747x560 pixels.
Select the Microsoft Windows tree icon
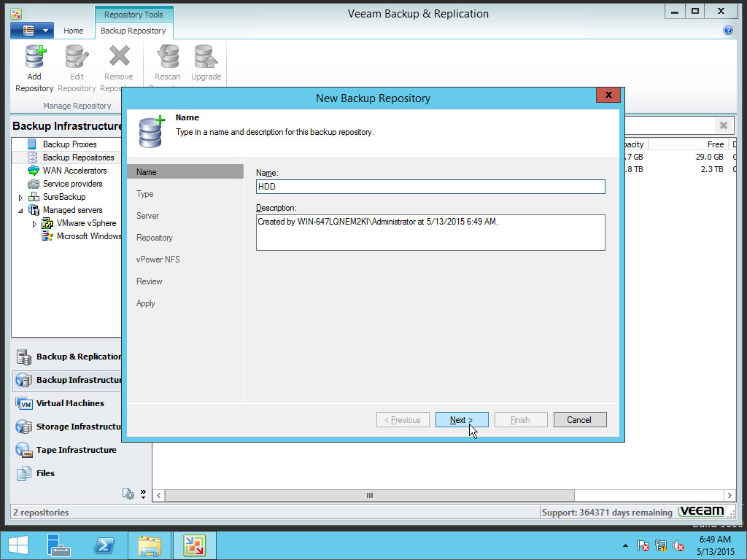[47, 236]
